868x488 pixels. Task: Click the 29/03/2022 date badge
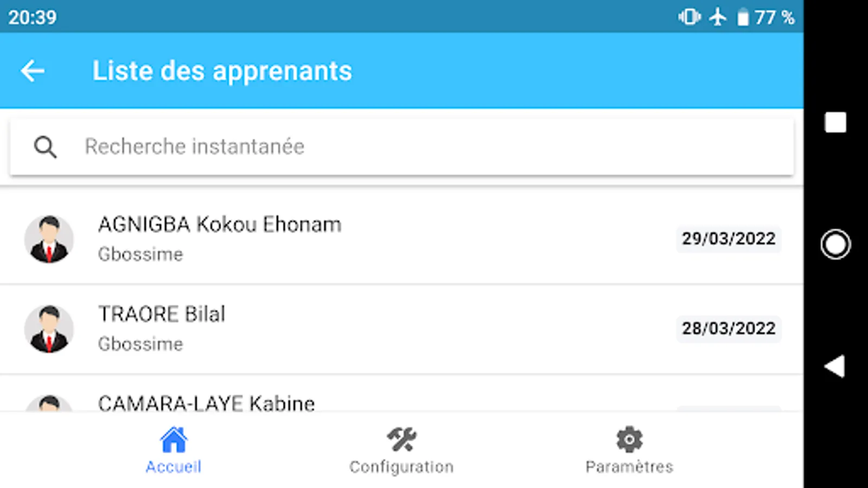point(728,239)
